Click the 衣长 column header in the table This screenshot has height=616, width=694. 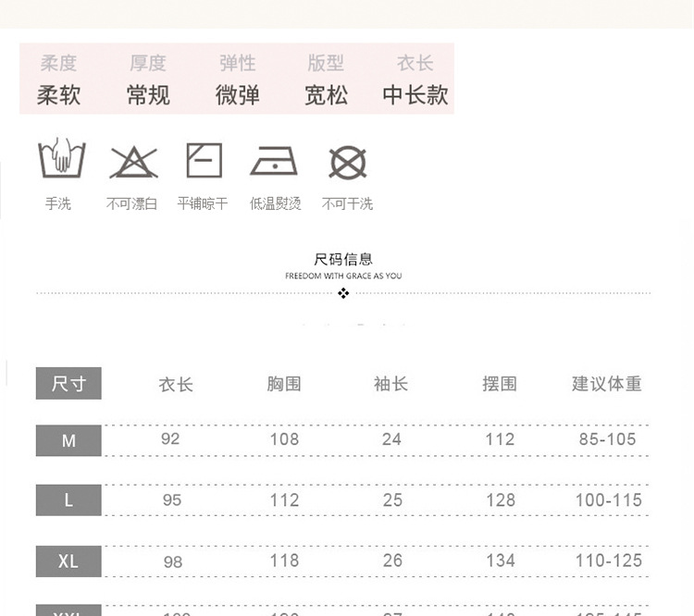176,384
